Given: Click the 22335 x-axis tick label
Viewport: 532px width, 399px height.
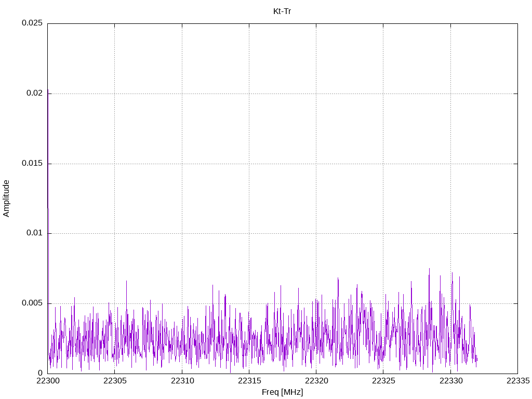Looking at the screenshot, I should pyautogui.click(x=517, y=381).
